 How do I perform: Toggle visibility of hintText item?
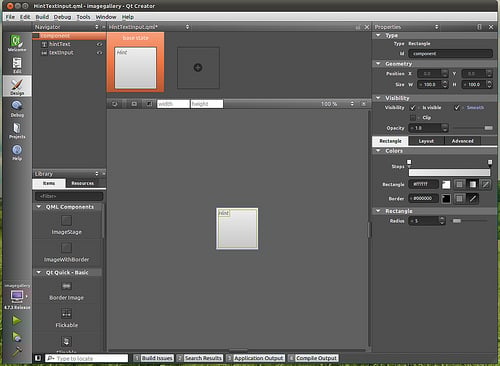coord(99,44)
